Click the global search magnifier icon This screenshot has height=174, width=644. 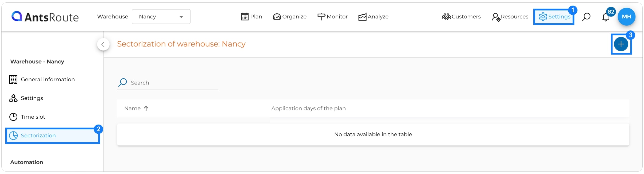[x=586, y=17]
